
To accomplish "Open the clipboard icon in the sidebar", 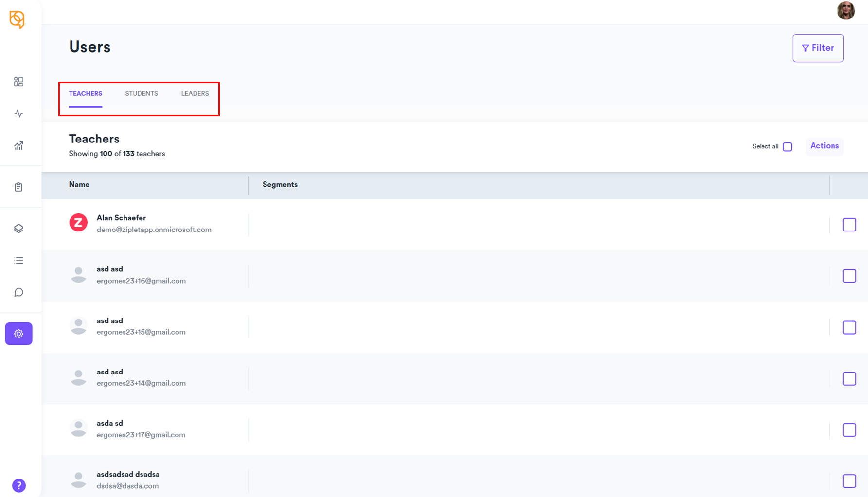I will [x=18, y=187].
